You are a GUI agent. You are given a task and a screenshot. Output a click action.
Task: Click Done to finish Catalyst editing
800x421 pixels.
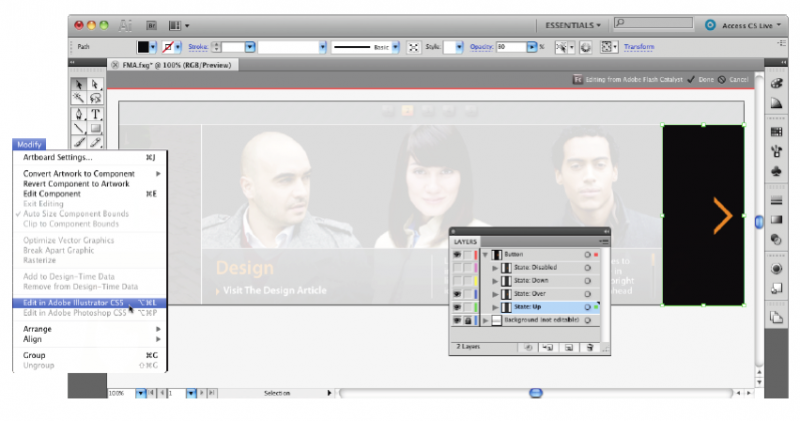pyautogui.click(x=701, y=80)
